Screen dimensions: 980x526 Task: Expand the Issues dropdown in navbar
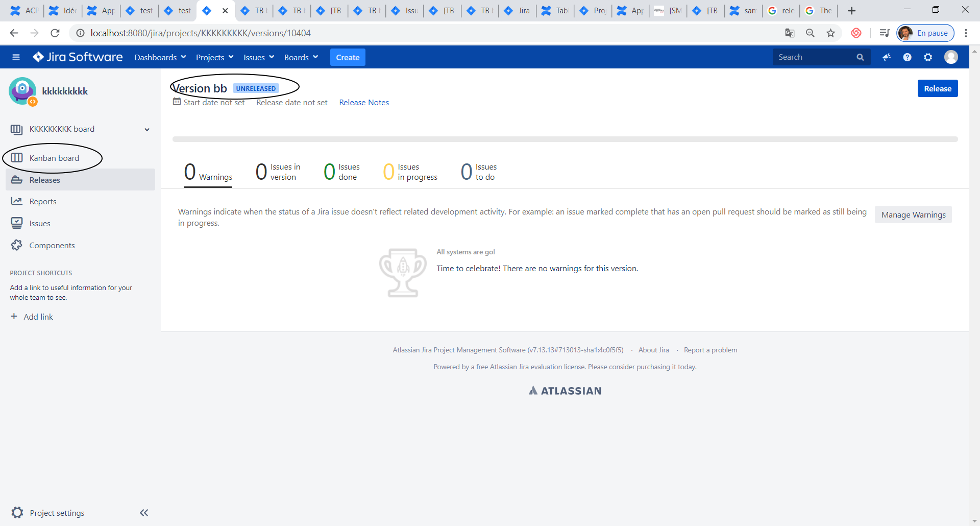[259, 57]
